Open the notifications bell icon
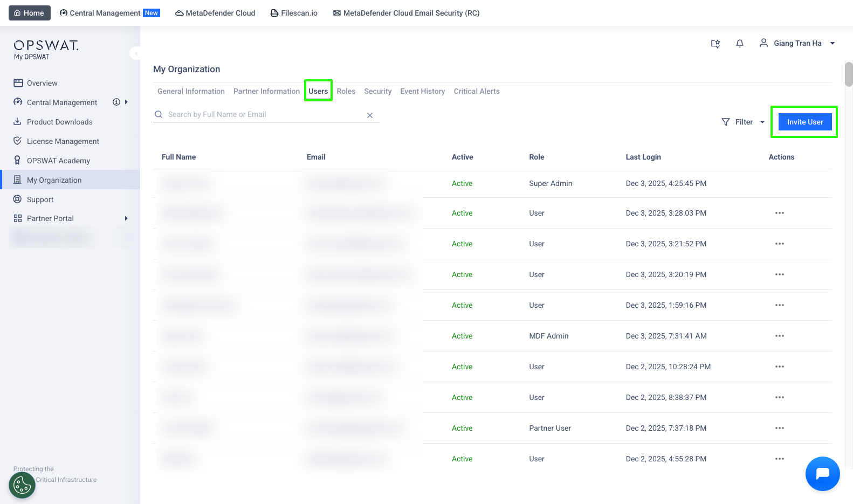 pos(740,44)
